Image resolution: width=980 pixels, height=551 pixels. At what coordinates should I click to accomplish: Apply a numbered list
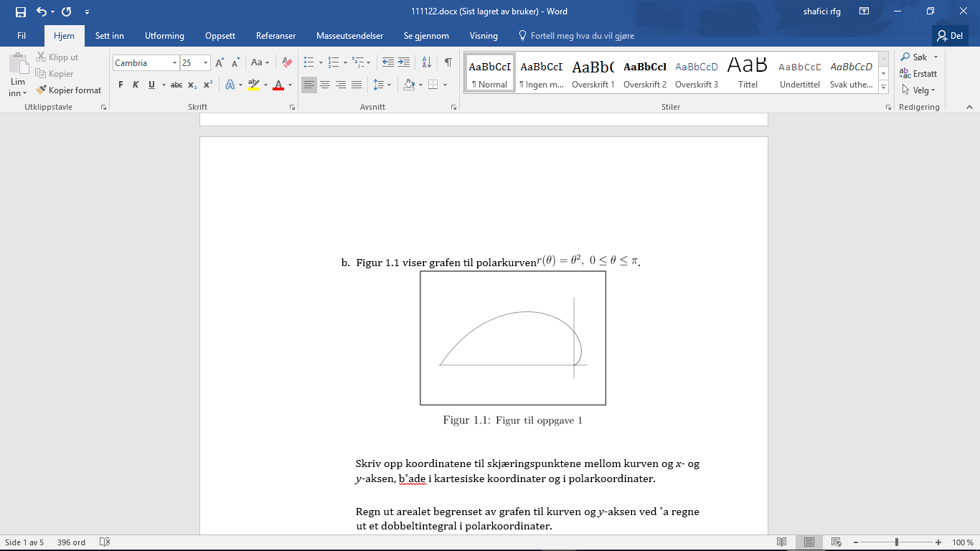click(x=333, y=63)
